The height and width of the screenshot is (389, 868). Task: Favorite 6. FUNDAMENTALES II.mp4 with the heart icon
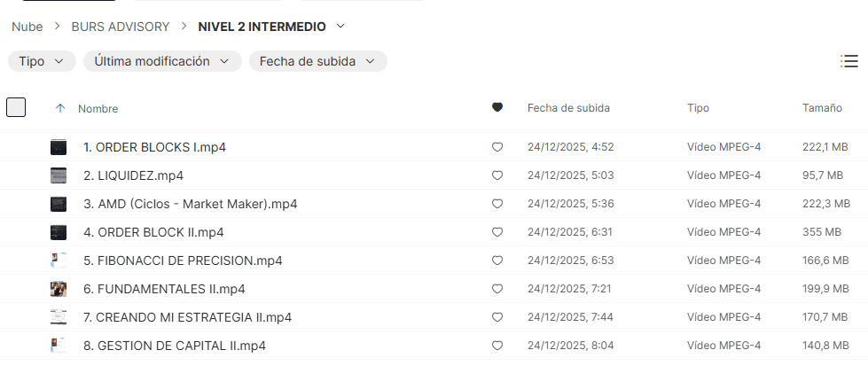(497, 289)
